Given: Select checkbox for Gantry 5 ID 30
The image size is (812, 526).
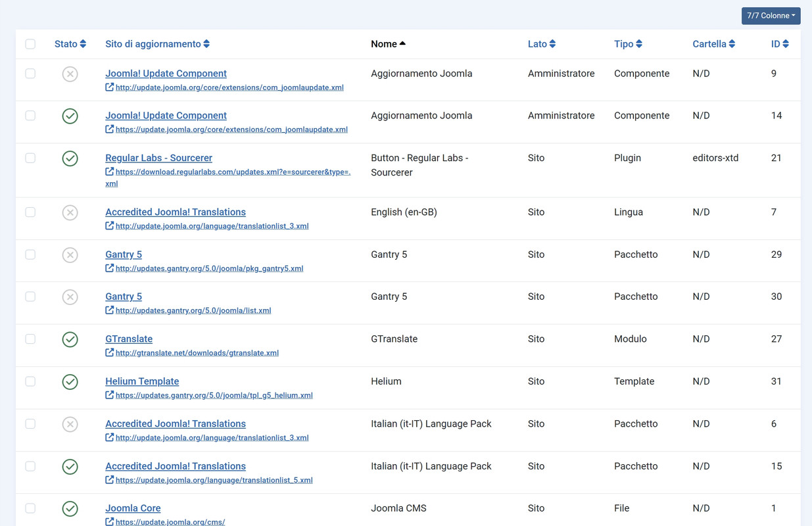Looking at the screenshot, I should 30,297.
